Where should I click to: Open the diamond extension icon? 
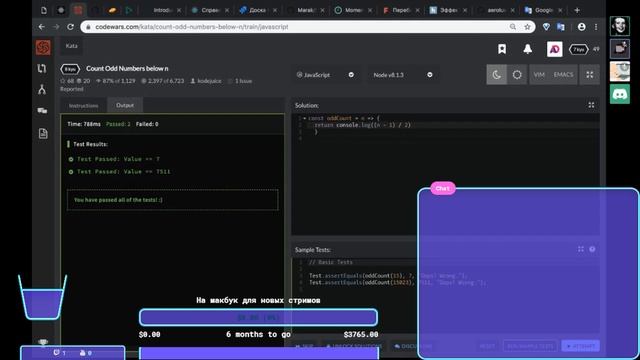coord(546,27)
